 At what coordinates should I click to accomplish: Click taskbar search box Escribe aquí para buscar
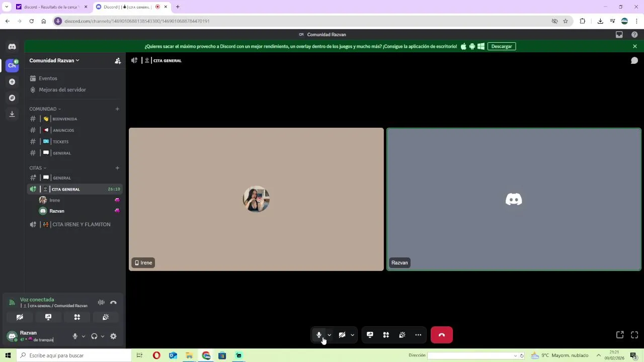click(x=73, y=355)
